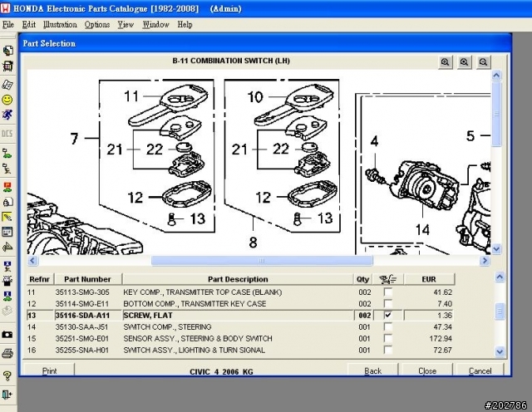Viewport: 532px width, 412px height.
Task: Click the illustration scroll left arrow
Action: pyautogui.click(x=32, y=261)
